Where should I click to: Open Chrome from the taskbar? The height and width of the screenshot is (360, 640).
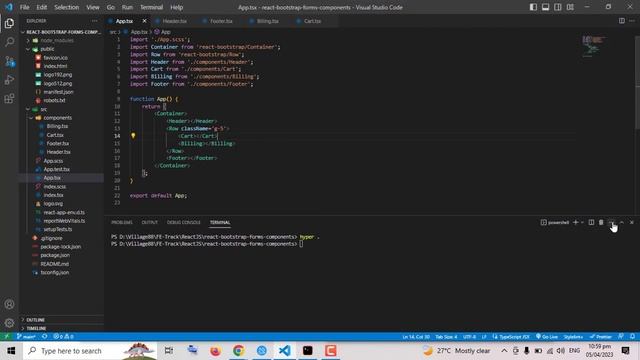pos(238,351)
